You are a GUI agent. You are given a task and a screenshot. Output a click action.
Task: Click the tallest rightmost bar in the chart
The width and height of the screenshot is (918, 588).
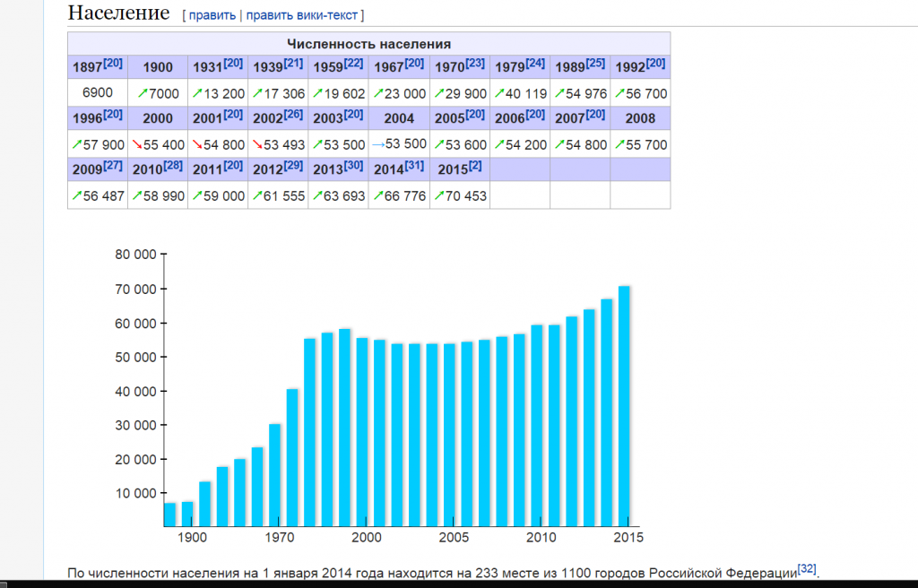pyautogui.click(x=624, y=405)
